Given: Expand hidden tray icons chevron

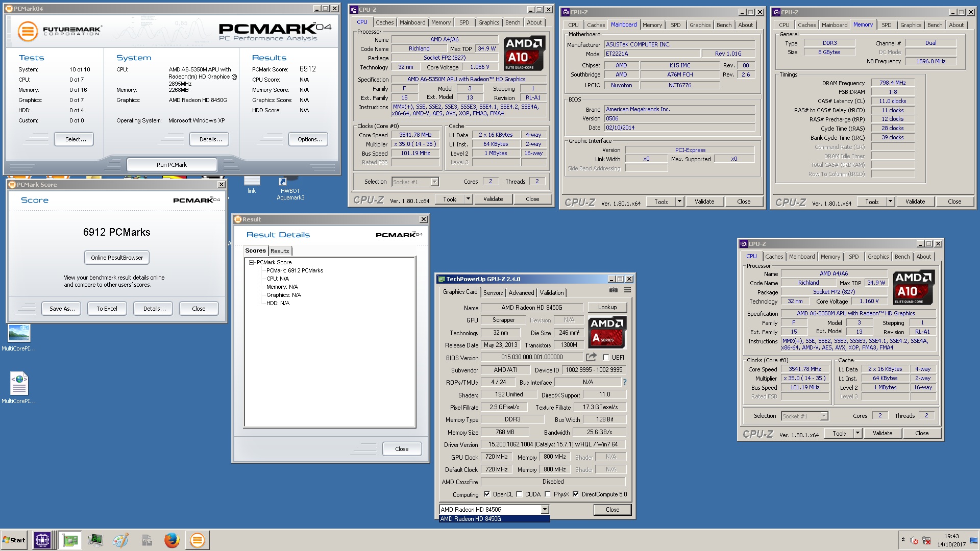Looking at the screenshot, I should pyautogui.click(x=903, y=540).
